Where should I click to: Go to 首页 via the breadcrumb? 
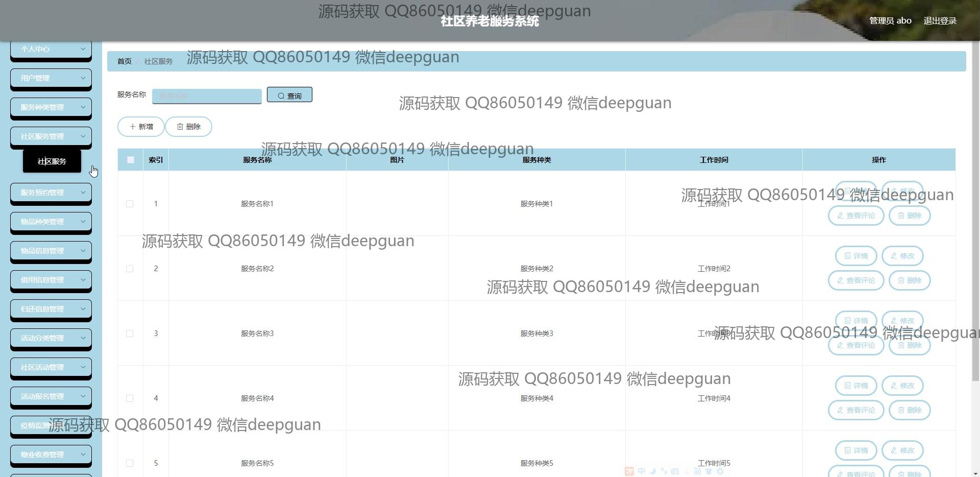[125, 61]
